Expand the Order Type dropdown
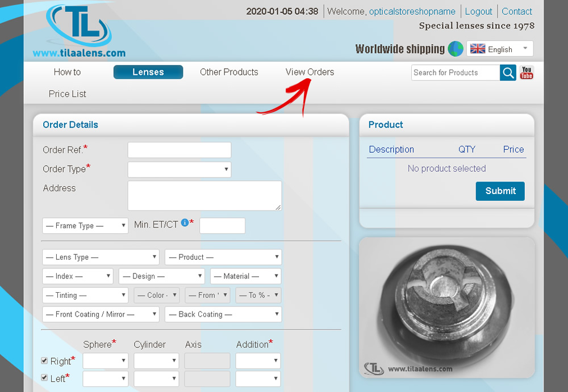568x392 pixels. (x=179, y=170)
